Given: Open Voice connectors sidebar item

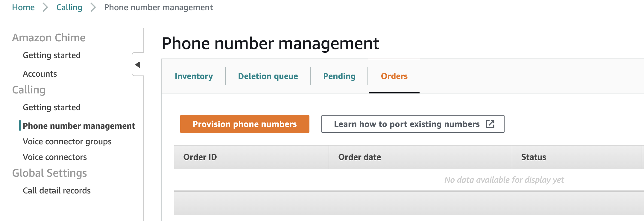Looking at the screenshot, I should (55, 157).
